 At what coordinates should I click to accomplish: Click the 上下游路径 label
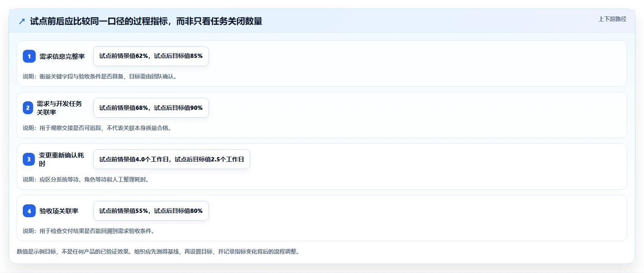612,19
